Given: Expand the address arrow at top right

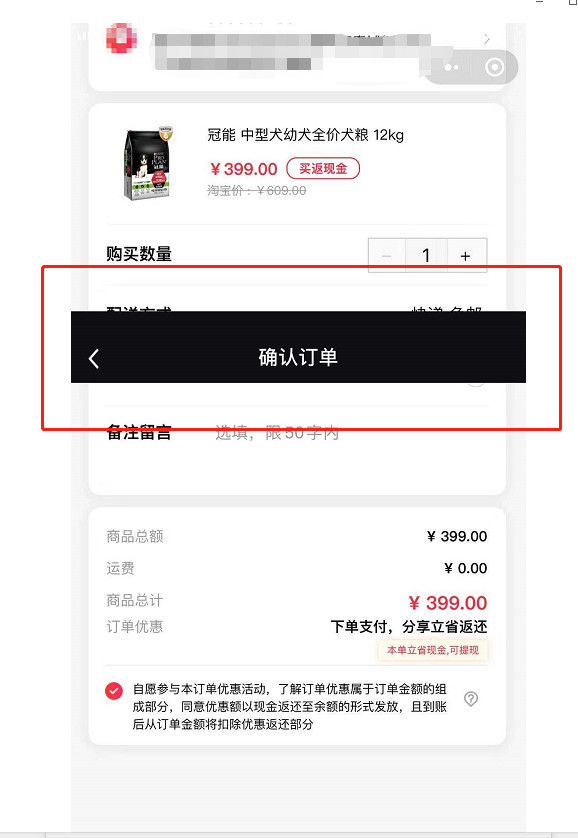Looking at the screenshot, I should point(486,39).
